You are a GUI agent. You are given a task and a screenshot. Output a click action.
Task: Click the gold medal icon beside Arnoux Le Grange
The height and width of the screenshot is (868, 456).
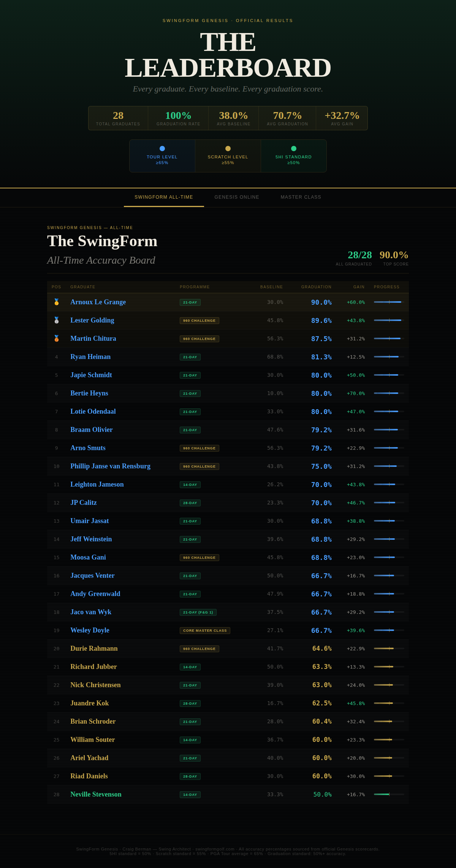point(56,302)
